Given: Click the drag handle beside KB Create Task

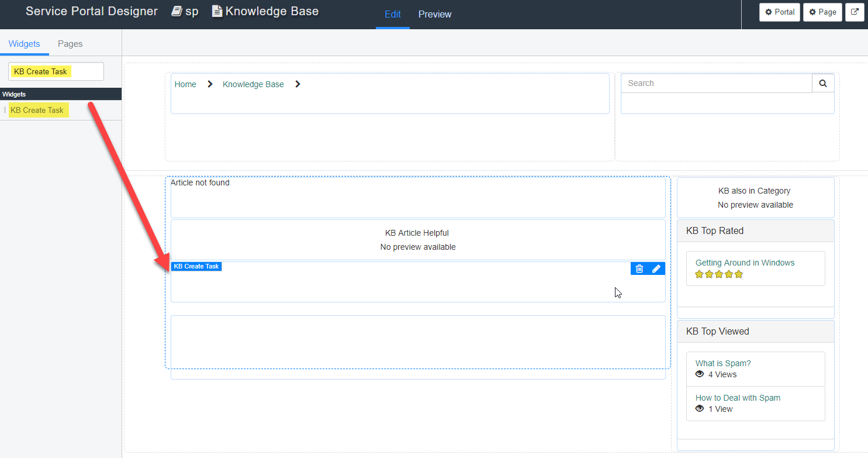Looking at the screenshot, I should pyautogui.click(x=5, y=110).
